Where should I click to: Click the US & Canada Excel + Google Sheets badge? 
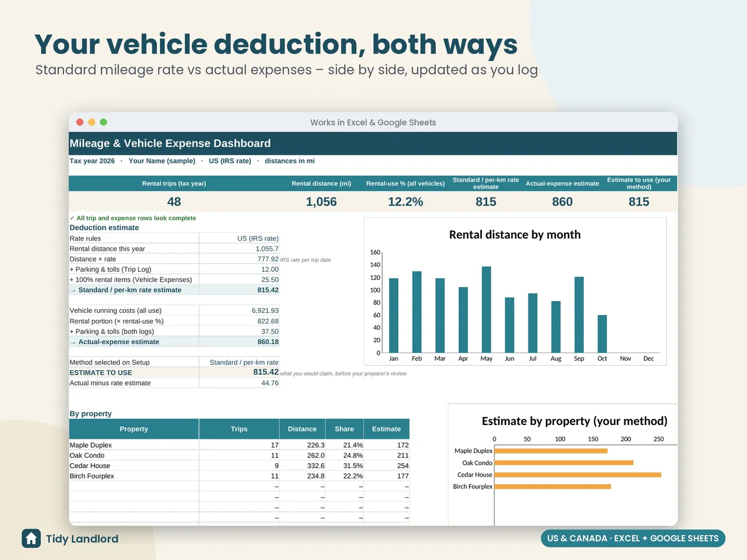633,538
